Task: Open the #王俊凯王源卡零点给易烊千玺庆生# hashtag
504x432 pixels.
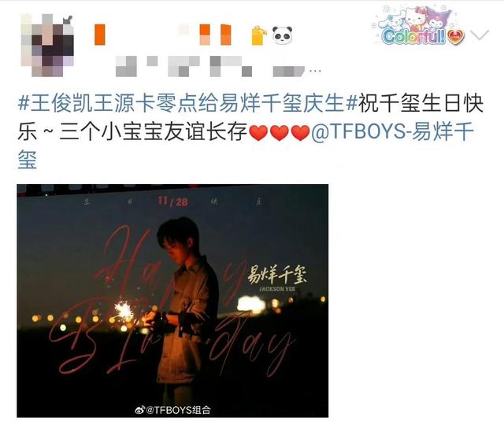Action: click(x=187, y=103)
